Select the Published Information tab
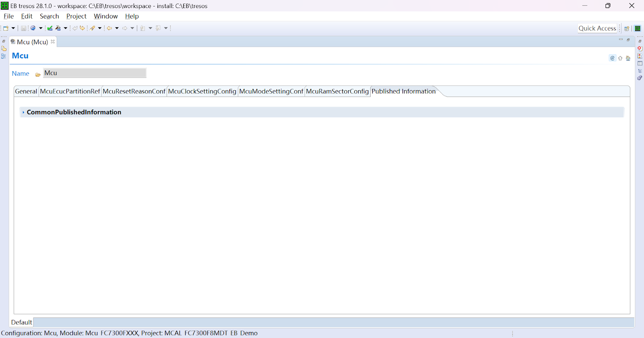Image resolution: width=644 pixels, height=338 pixels. point(404,91)
